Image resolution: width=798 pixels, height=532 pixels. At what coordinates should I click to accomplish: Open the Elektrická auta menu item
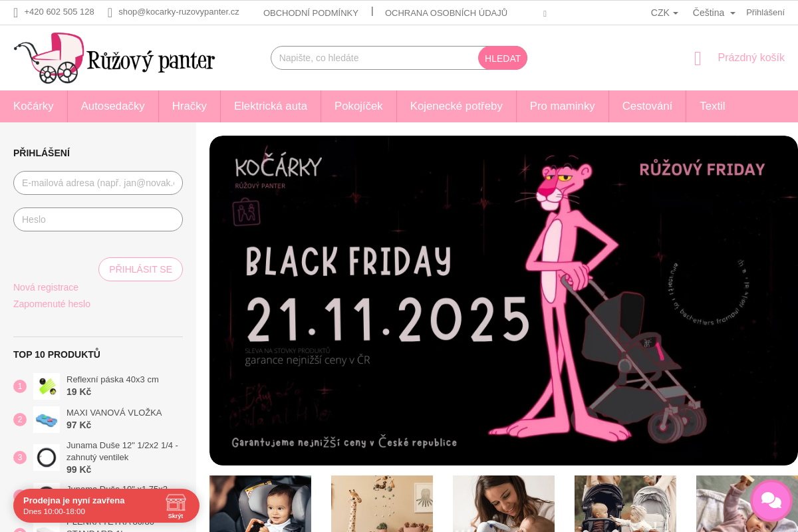(271, 106)
